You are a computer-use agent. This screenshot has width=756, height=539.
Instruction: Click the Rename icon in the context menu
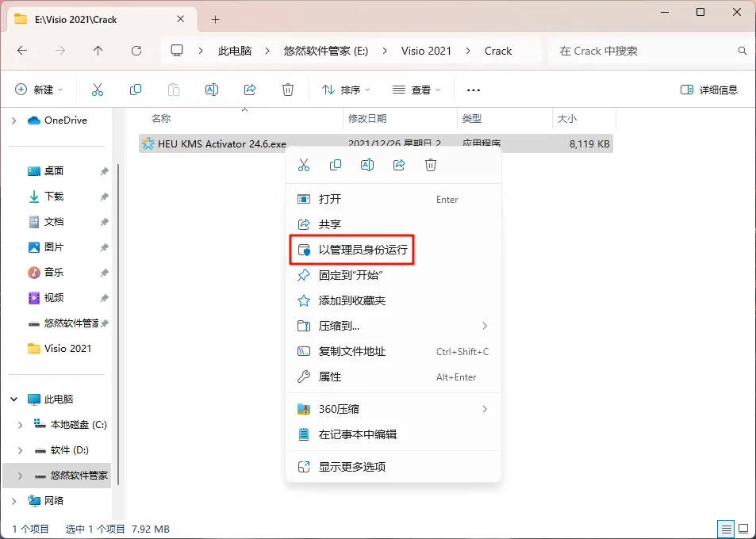click(x=367, y=165)
